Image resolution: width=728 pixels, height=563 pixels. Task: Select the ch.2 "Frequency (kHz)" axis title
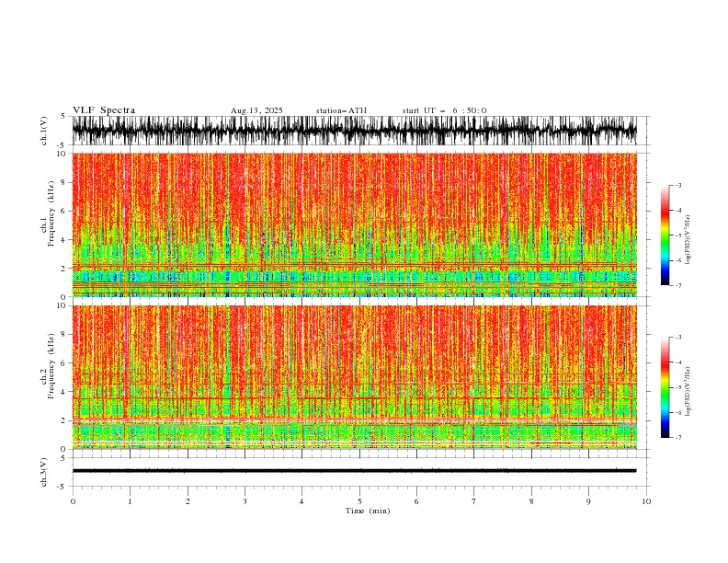(51, 366)
